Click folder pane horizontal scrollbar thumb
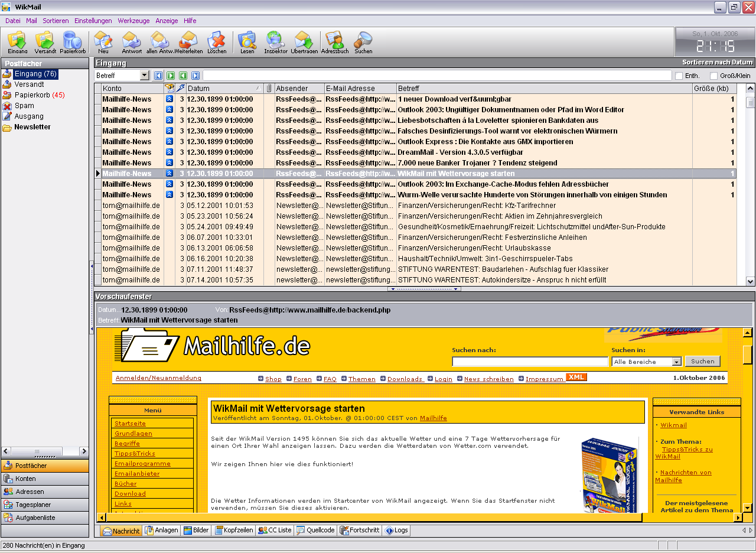Screen dimensions: 756x553 36,451
